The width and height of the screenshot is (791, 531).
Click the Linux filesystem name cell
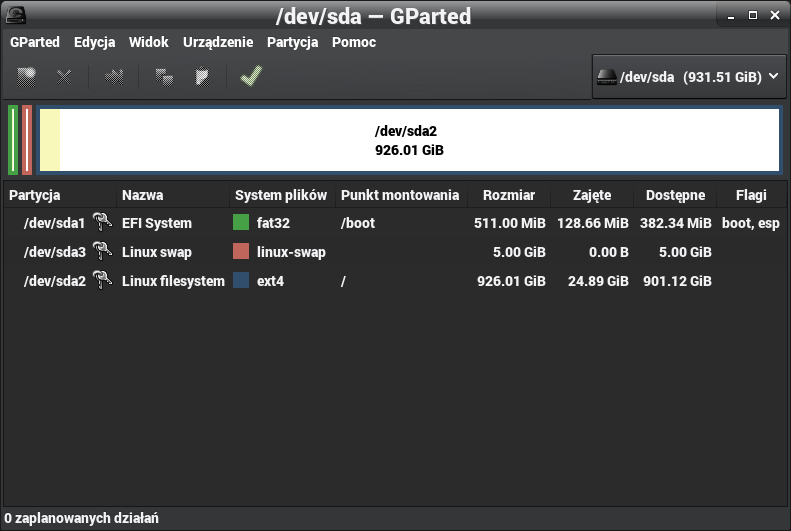pos(173,281)
